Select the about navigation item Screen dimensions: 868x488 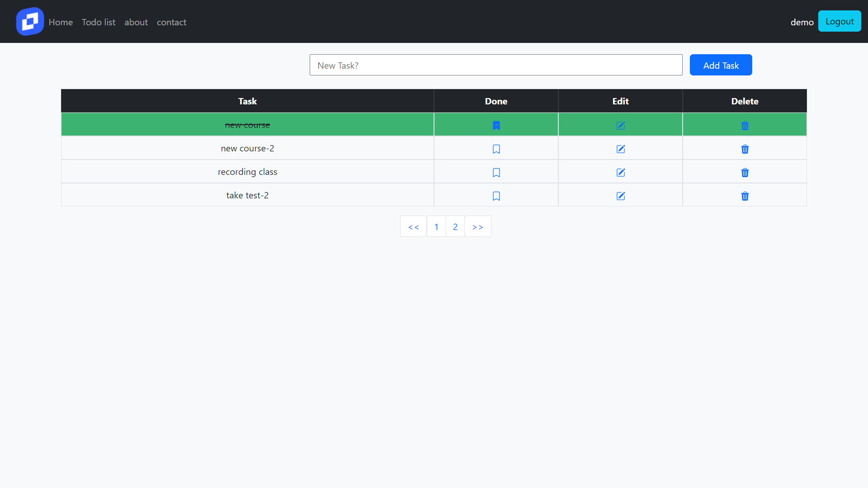tap(136, 22)
